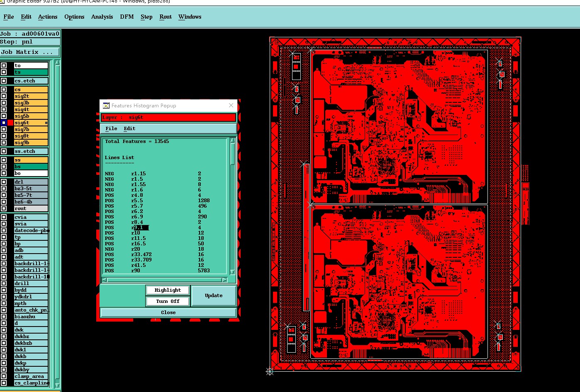580x392 pixels.
Task: Select the r90 row with 5783 count
Action: [158, 271]
